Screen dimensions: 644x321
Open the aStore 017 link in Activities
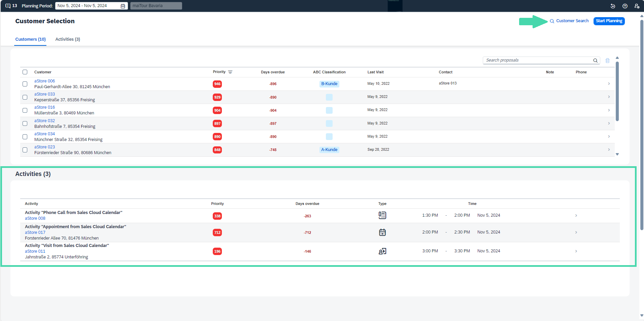point(35,233)
